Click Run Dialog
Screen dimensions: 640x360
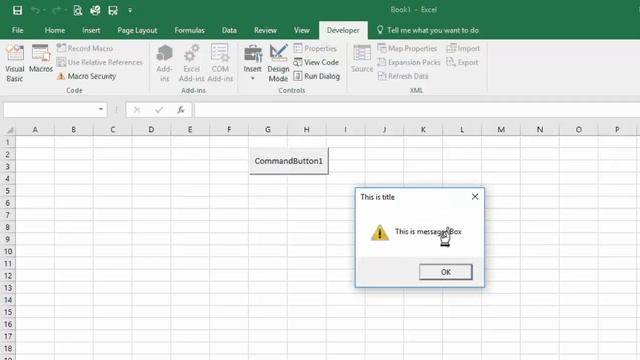tap(317, 76)
